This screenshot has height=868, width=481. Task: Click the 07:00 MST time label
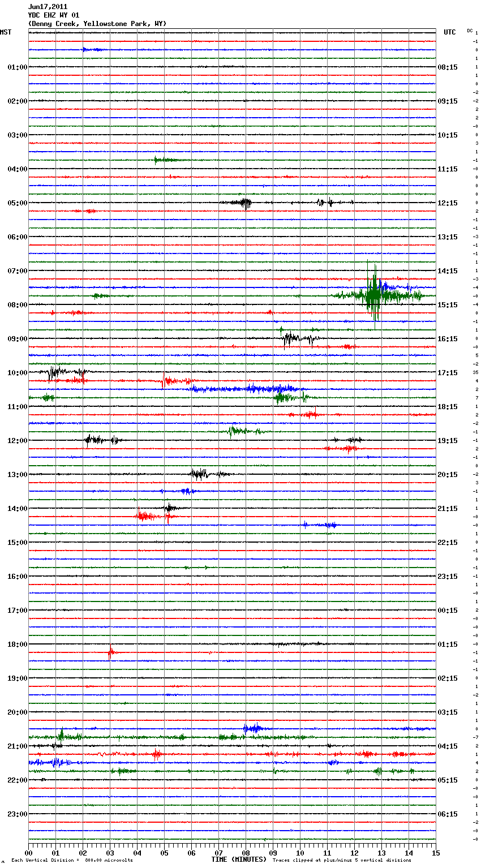(17, 271)
